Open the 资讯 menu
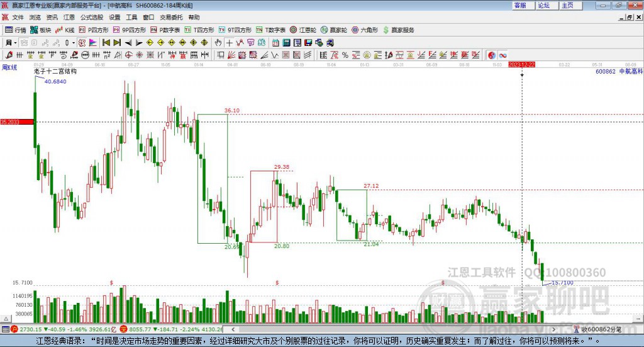The height and width of the screenshot is (347, 644). pos(52,17)
